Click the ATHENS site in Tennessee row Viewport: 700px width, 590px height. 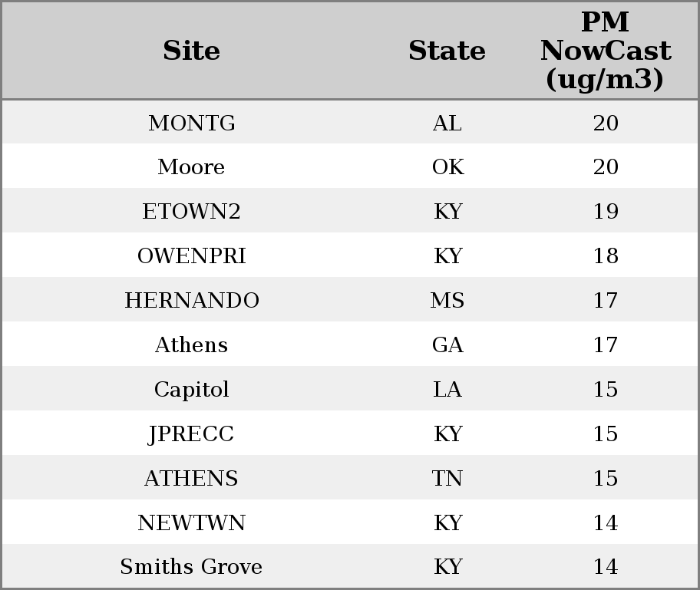tap(192, 478)
